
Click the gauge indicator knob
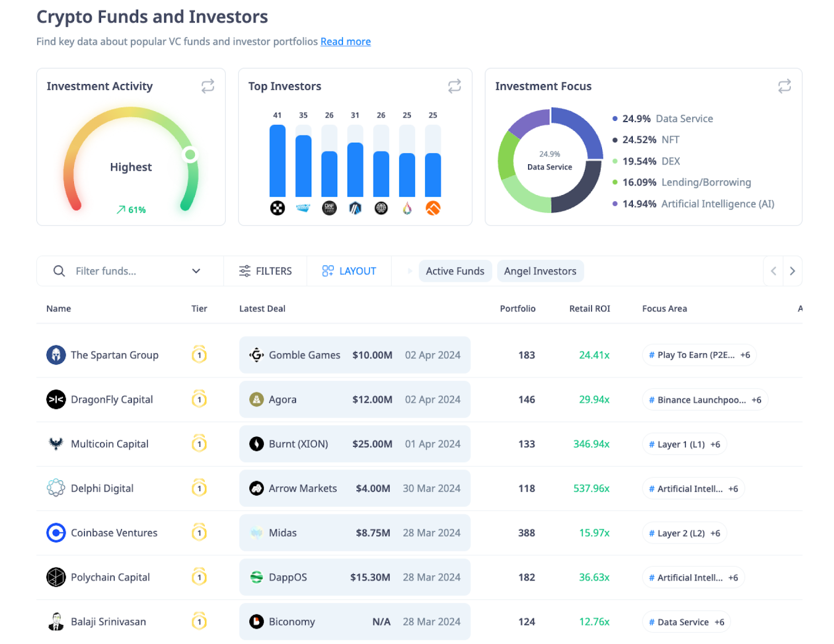pos(190,154)
